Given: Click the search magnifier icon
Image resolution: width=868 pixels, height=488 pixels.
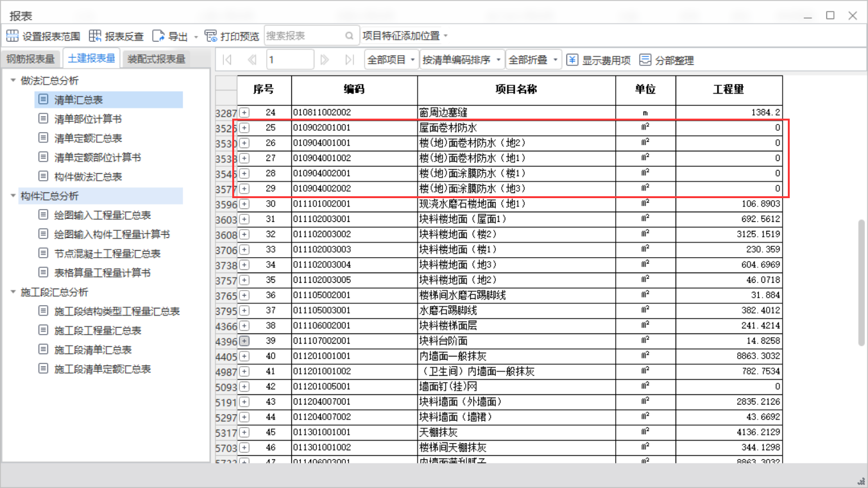Looking at the screenshot, I should (x=349, y=36).
